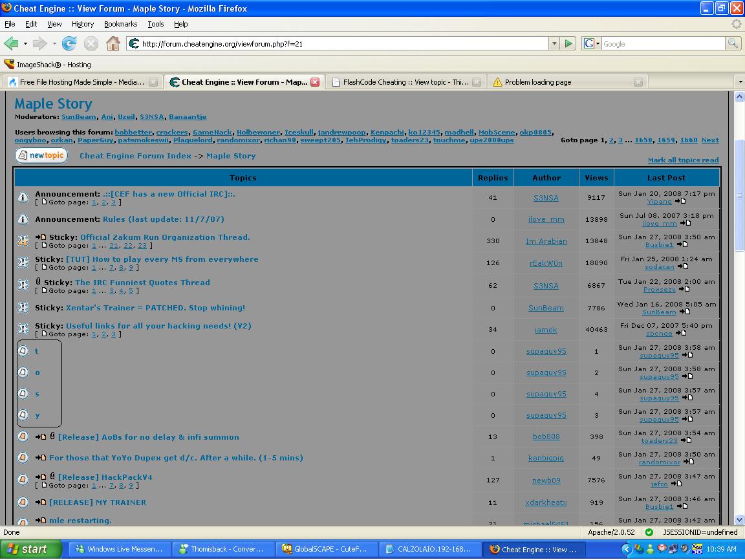Open AoBs for no delay release topic

tap(149, 437)
